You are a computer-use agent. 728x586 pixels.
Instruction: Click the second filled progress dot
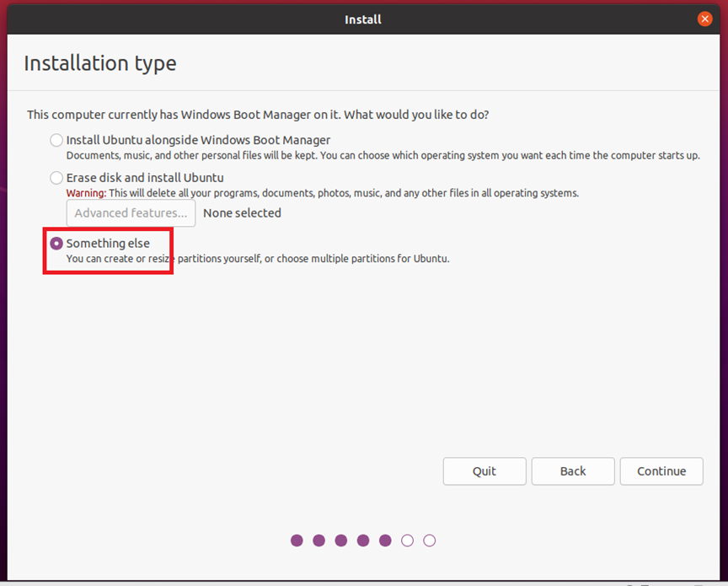318,540
